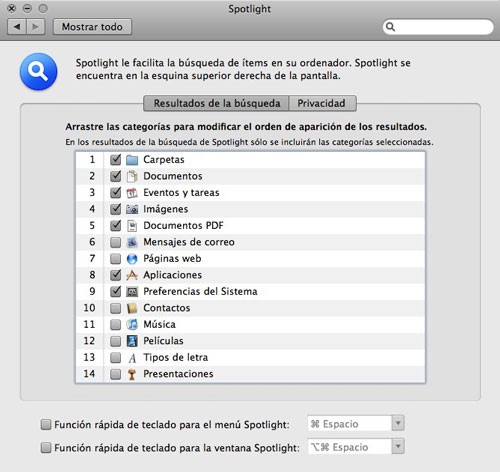Select the Música row label

coord(159,324)
